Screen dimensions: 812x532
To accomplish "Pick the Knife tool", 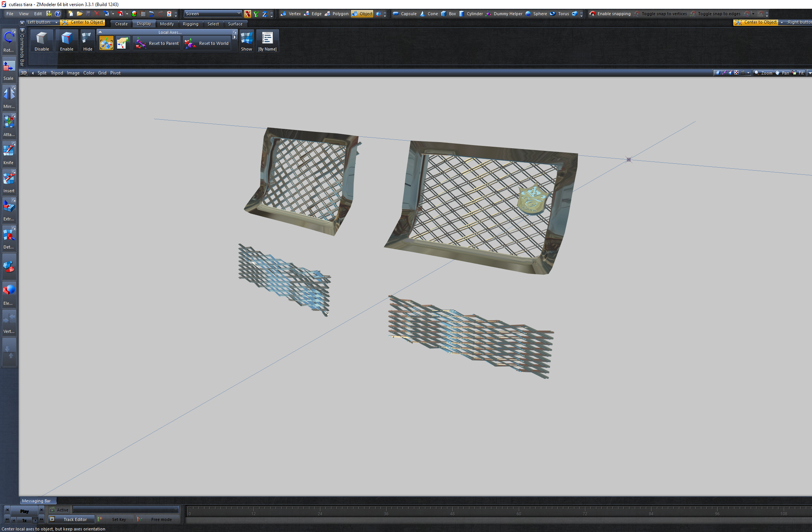I will 9,154.
